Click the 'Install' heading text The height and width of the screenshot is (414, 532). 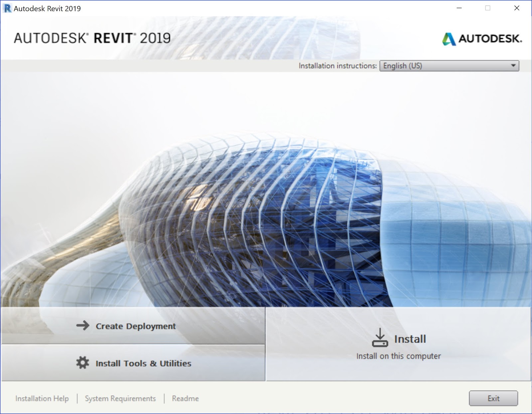click(410, 339)
